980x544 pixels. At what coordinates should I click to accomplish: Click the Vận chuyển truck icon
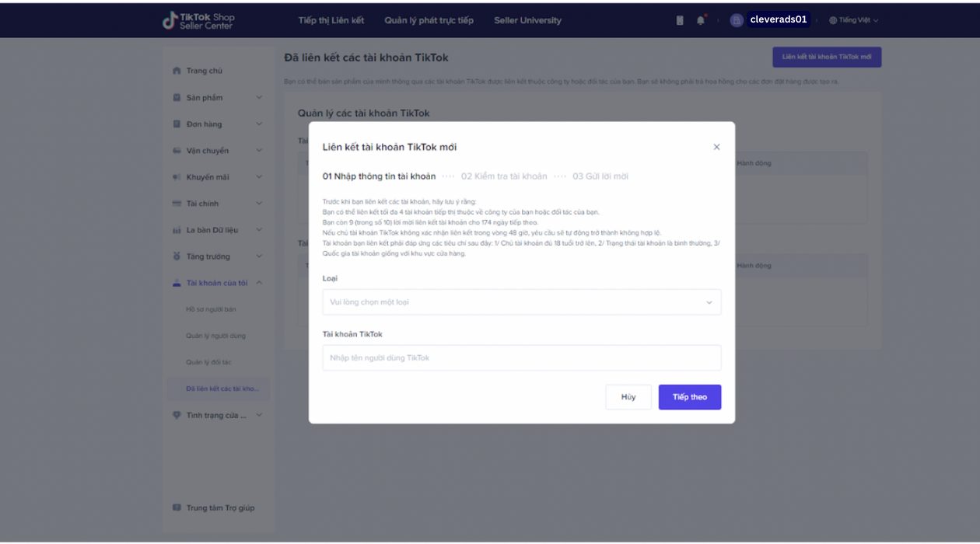point(177,151)
